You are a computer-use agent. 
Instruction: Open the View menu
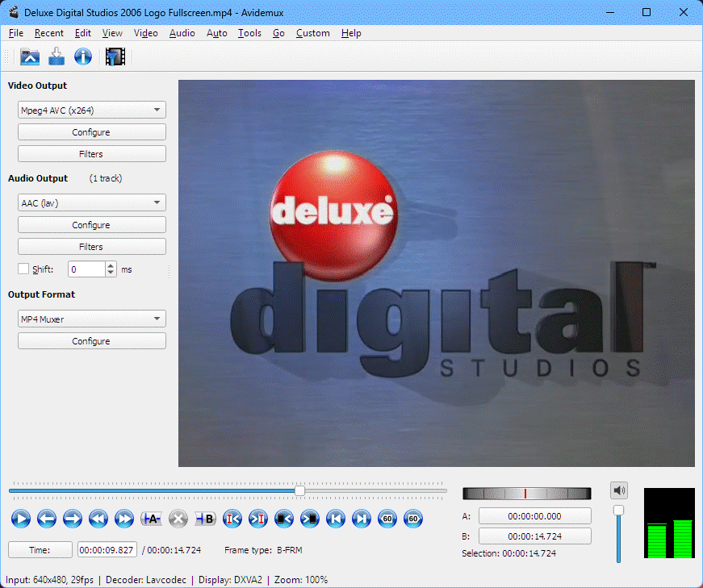tap(112, 33)
